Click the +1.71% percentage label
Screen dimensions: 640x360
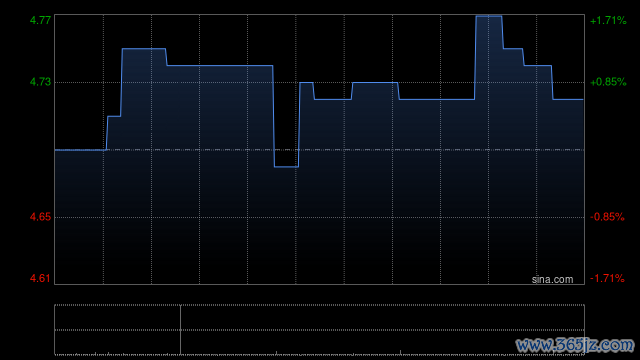(608, 20)
